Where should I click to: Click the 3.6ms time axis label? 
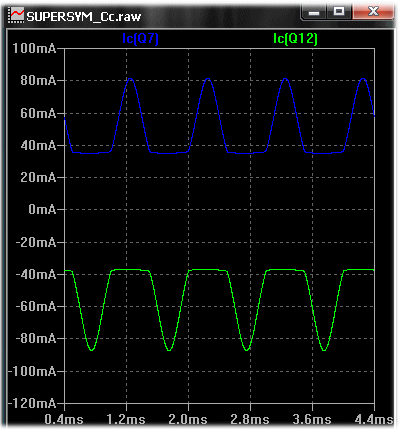coord(312,419)
